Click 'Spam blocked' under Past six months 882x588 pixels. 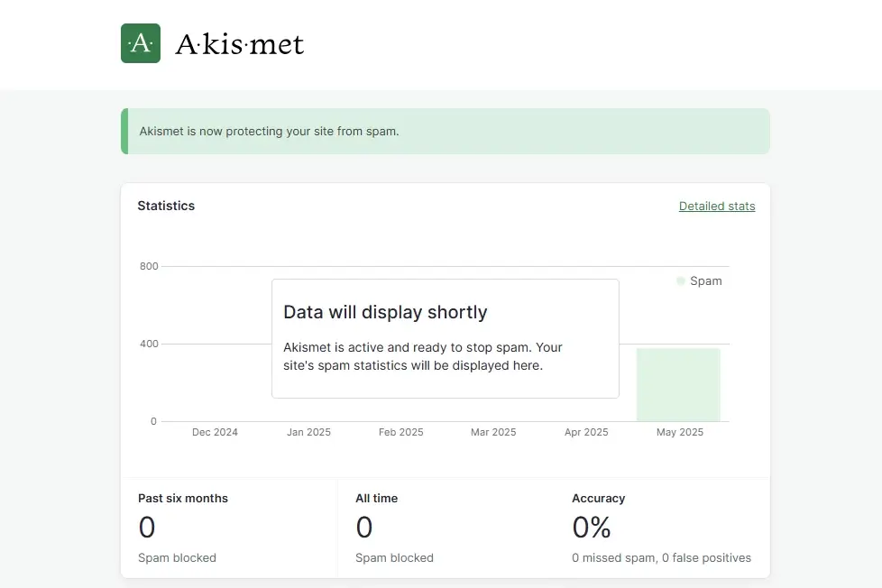pos(177,557)
